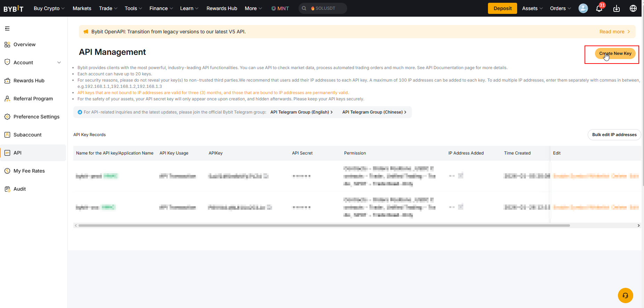Viewport: 644px width, 308px height.
Task: Expand the More dropdown
Action: 253,8
